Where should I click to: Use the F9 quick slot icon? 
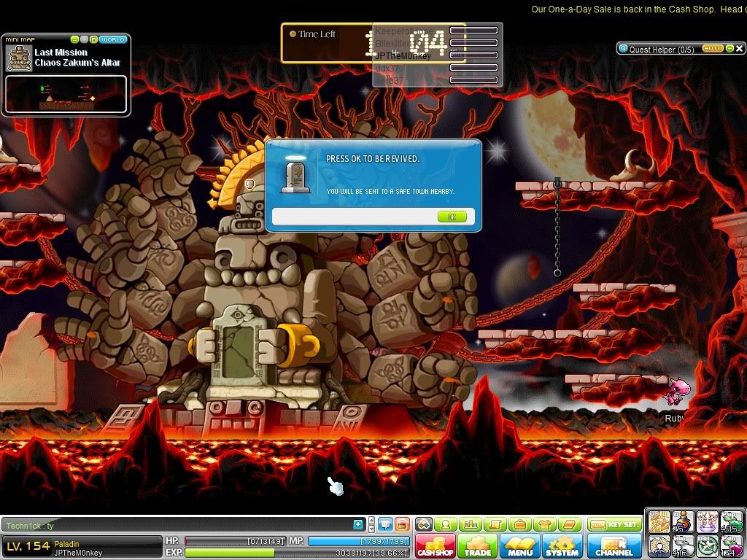[x=659, y=546]
